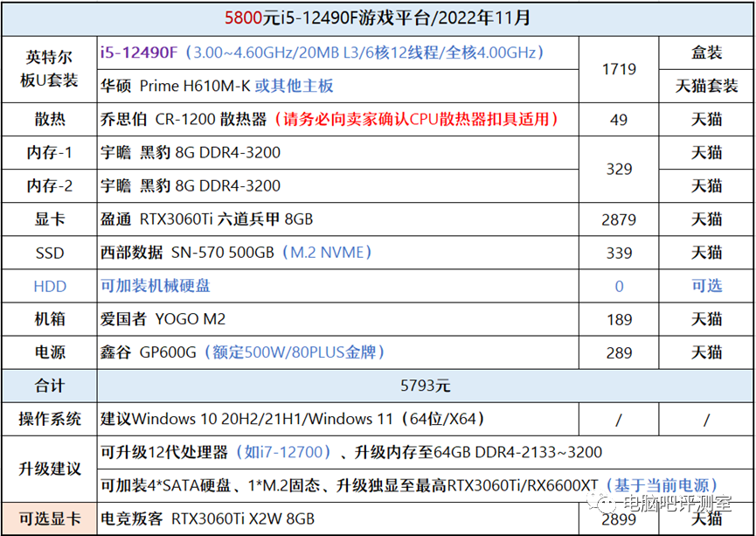
Task: Click the "可选显卡" row label
Action: [49, 519]
